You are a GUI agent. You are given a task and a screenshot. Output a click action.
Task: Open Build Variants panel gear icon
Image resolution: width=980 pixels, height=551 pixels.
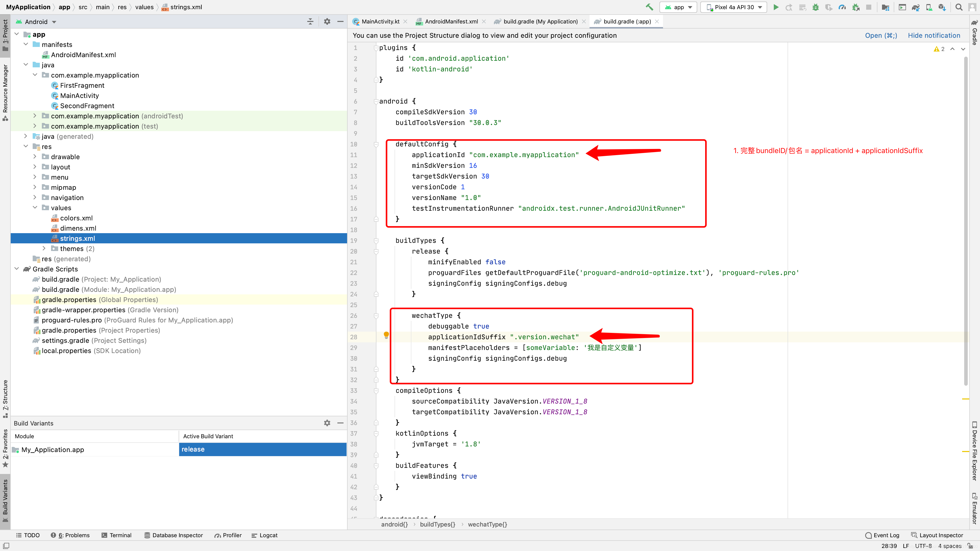pyautogui.click(x=327, y=423)
